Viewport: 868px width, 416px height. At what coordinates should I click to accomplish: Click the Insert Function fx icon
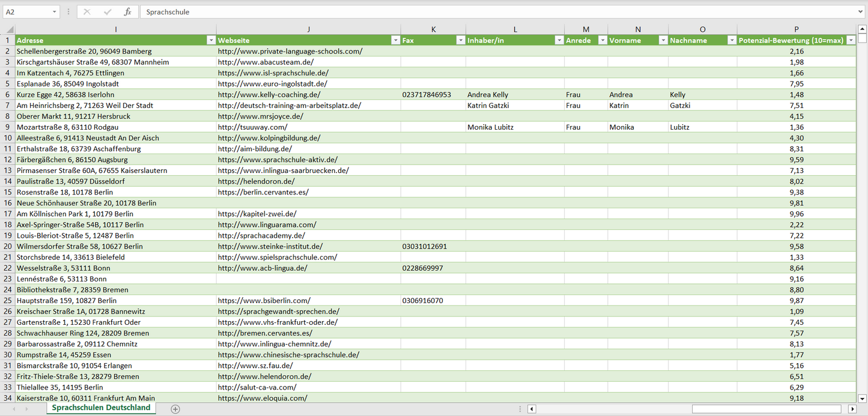pyautogui.click(x=127, y=12)
